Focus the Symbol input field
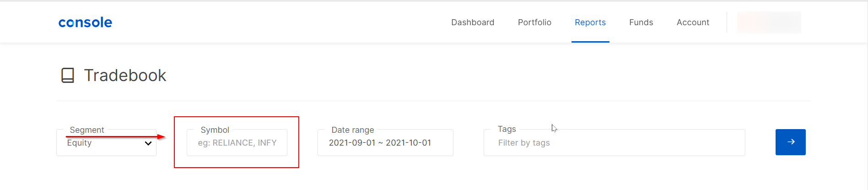This screenshot has width=868, height=190. click(237, 143)
